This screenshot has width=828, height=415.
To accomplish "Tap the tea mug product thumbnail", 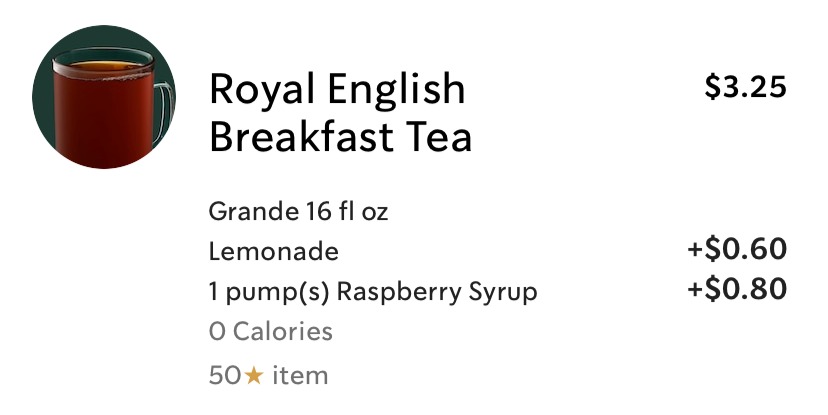I will point(104,97).
